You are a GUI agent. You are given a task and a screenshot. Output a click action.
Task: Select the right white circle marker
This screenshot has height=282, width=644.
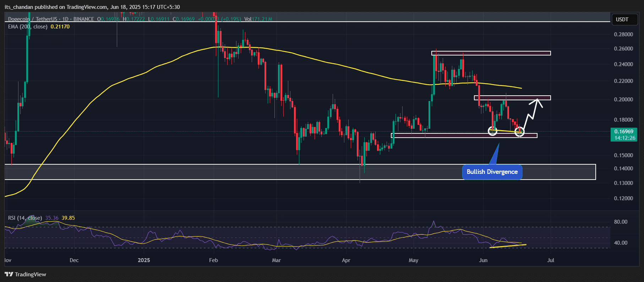pyautogui.click(x=519, y=132)
